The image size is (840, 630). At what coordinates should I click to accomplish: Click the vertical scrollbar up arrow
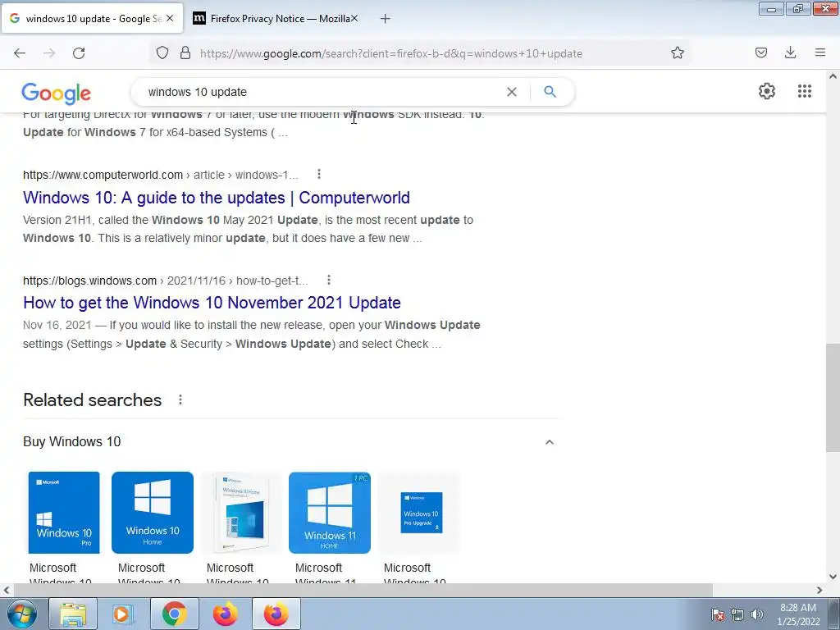pos(833,76)
